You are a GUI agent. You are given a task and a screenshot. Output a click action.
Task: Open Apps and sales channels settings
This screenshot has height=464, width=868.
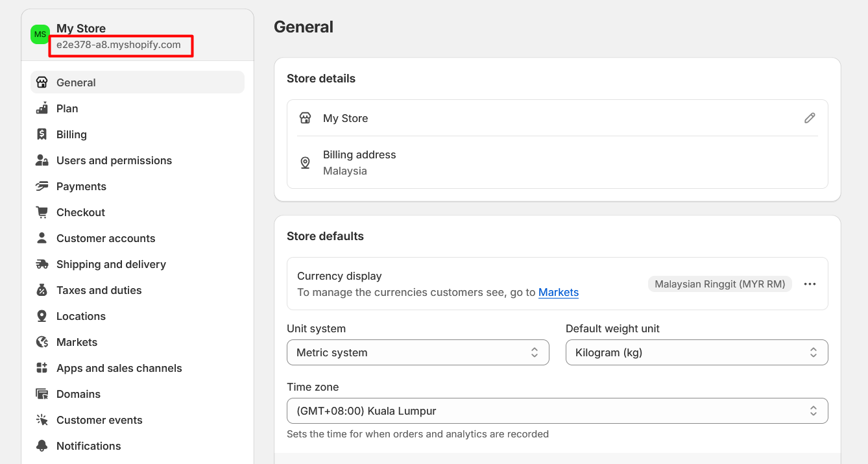[119, 368]
